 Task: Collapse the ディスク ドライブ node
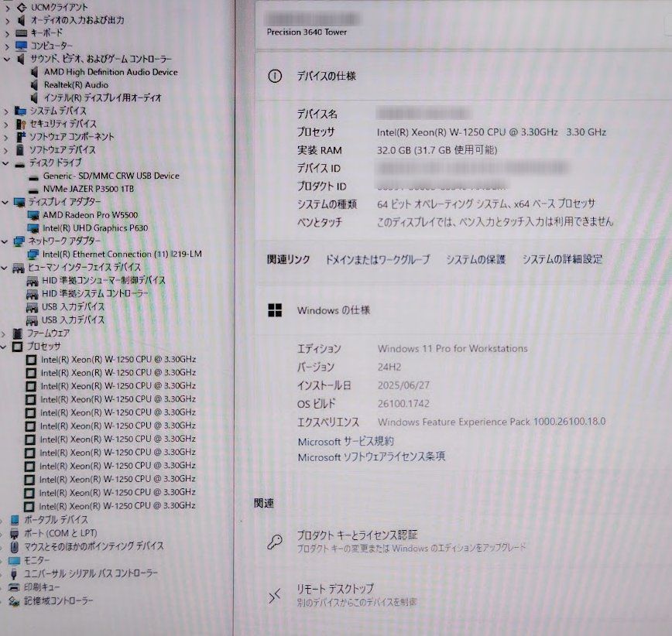[x=5, y=163]
